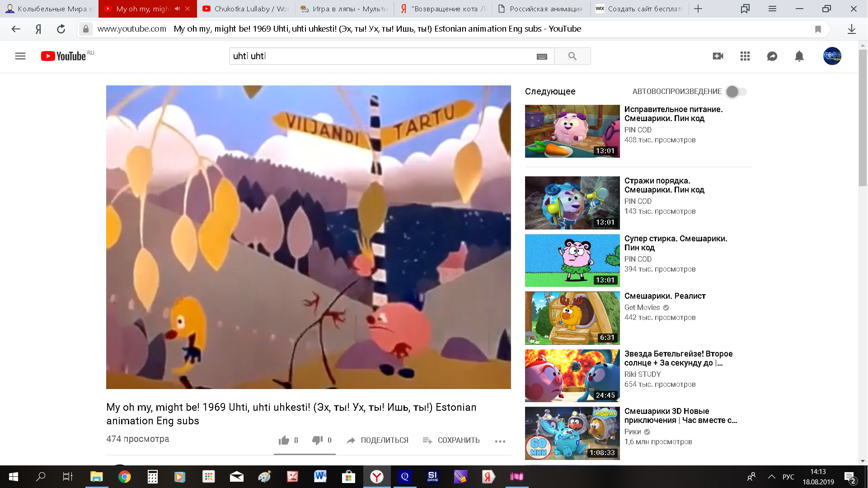
Task: Open Microsoft Store from the taskbar
Action: [x=348, y=477]
